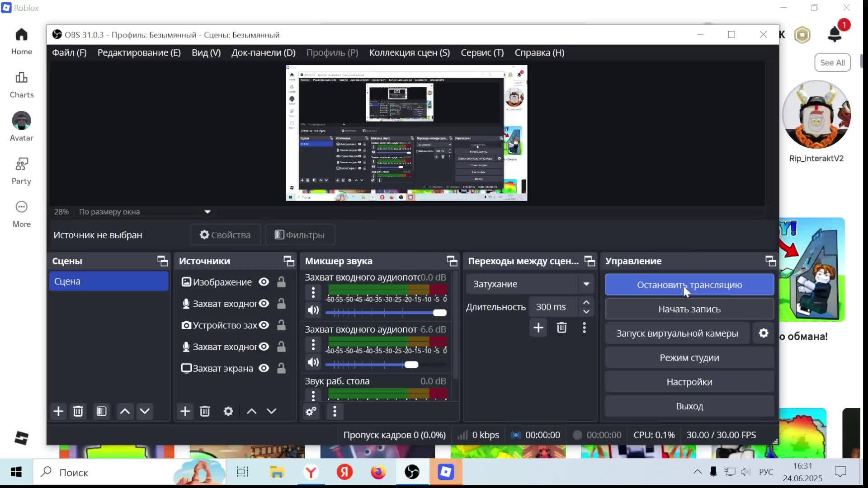The width and height of the screenshot is (868, 488).
Task: Open Roblox Charts sidebar item
Action: (21, 85)
